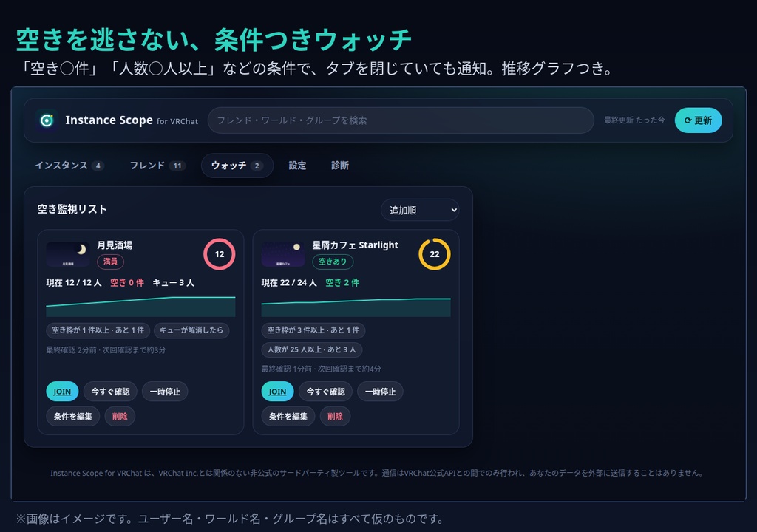
Task: Click the 空きあり status badge
Action: click(x=333, y=261)
